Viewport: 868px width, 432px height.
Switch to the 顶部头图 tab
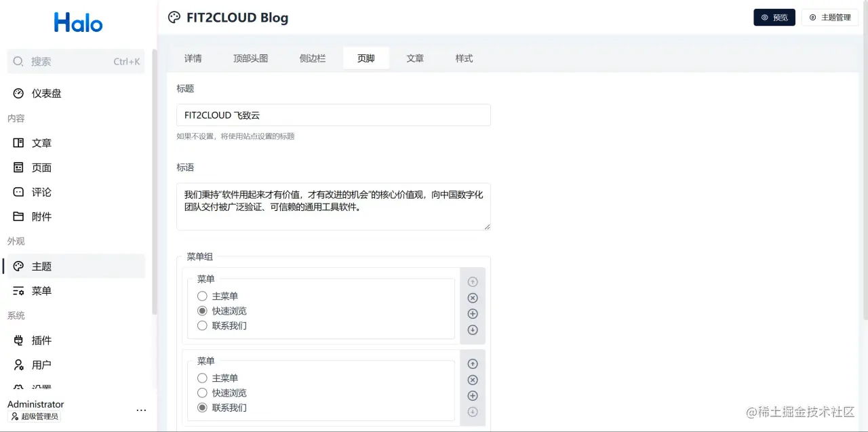[250, 58]
